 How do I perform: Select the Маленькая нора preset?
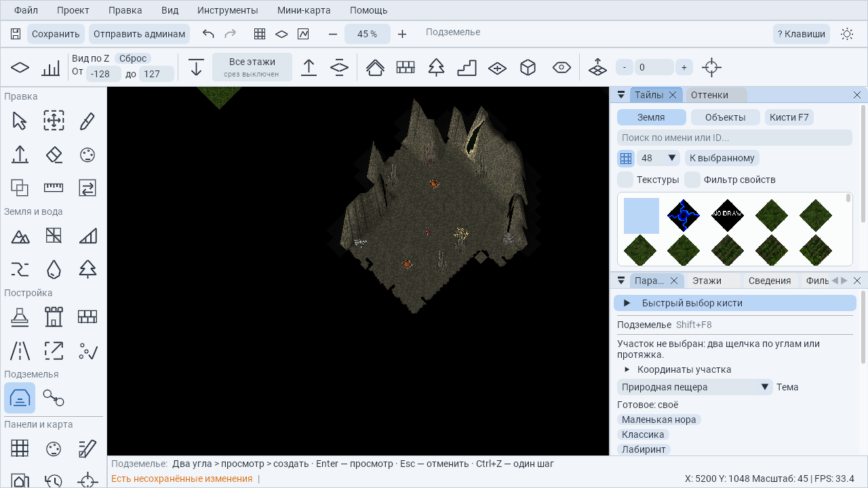click(x=659, y=420)
